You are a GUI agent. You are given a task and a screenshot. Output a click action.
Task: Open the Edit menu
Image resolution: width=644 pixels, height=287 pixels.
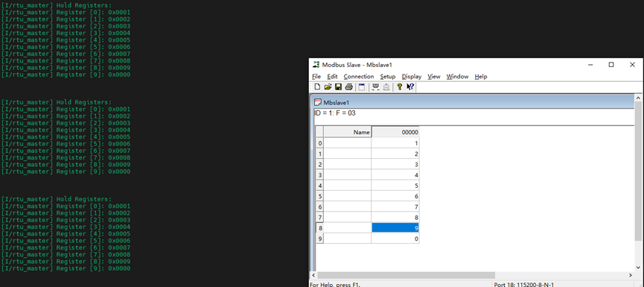coord(332,77)
